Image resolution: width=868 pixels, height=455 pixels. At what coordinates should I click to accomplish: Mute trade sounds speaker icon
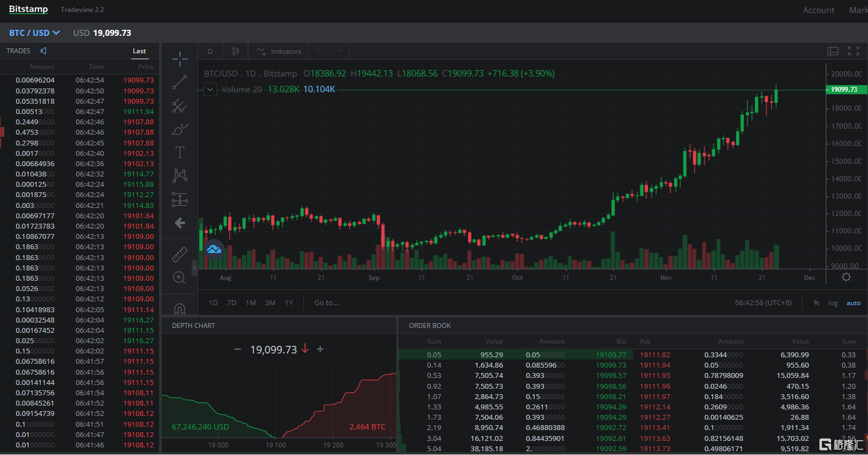click(x=43, y=50)
